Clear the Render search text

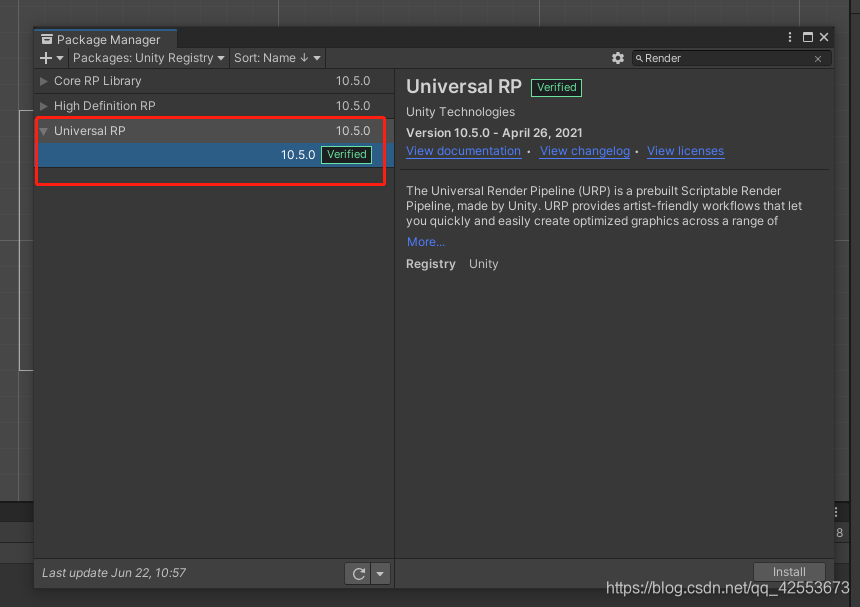pos(818,59)
